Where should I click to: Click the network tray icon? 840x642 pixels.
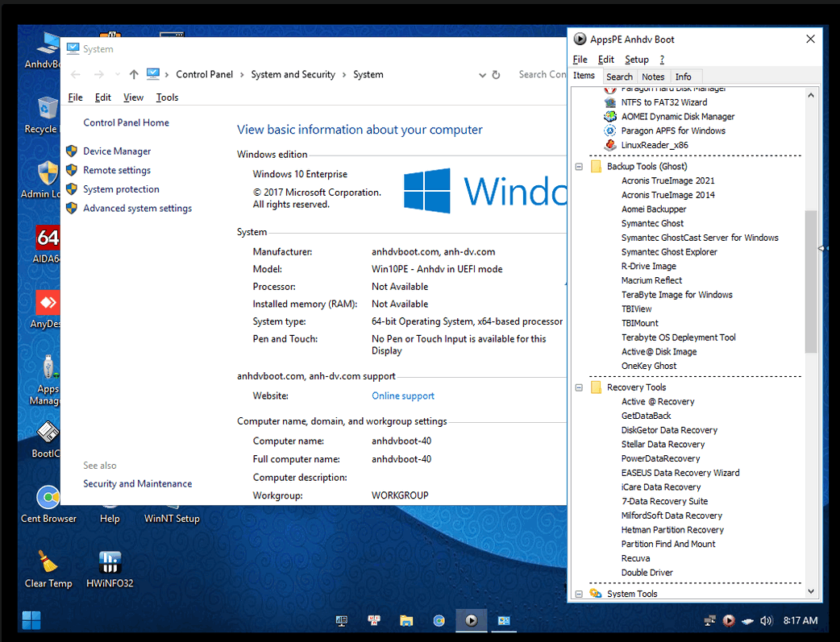[710, 620]
